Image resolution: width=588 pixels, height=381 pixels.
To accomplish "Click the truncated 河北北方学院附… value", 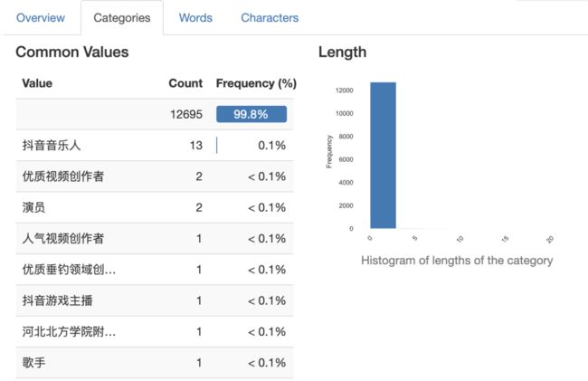I will tap(69, 331).
